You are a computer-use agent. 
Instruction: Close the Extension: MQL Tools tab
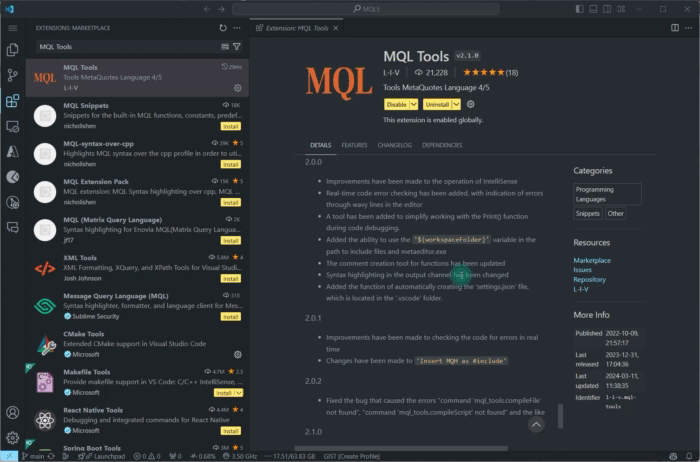(336, 28)
